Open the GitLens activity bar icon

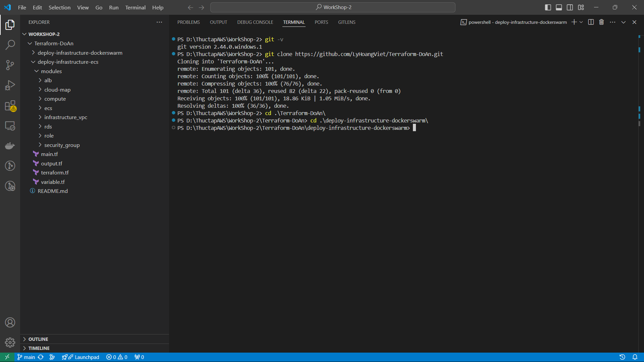tap(10, 166)
